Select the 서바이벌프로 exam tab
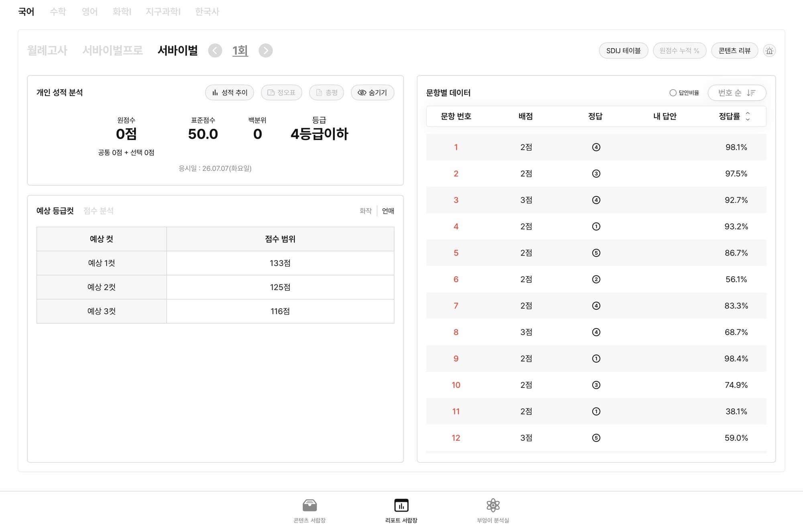Screen dimensions: 803x532 pyautogui.click(x=112, y=51)
